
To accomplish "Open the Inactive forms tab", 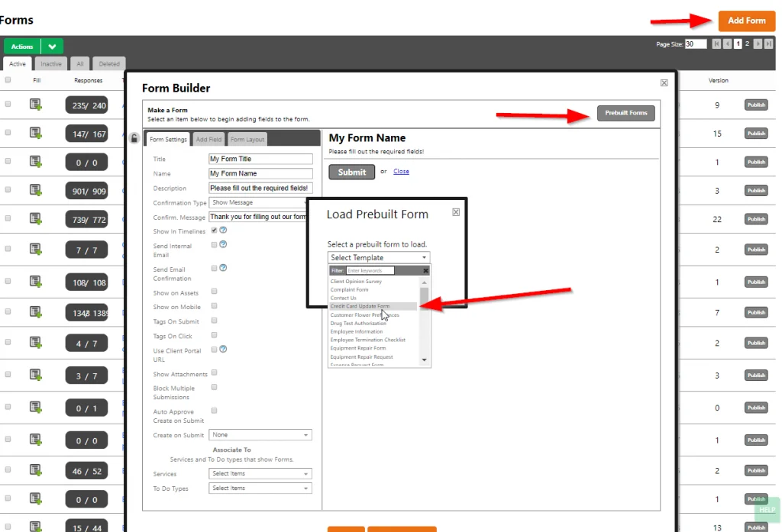I will (x=51, y=64).
